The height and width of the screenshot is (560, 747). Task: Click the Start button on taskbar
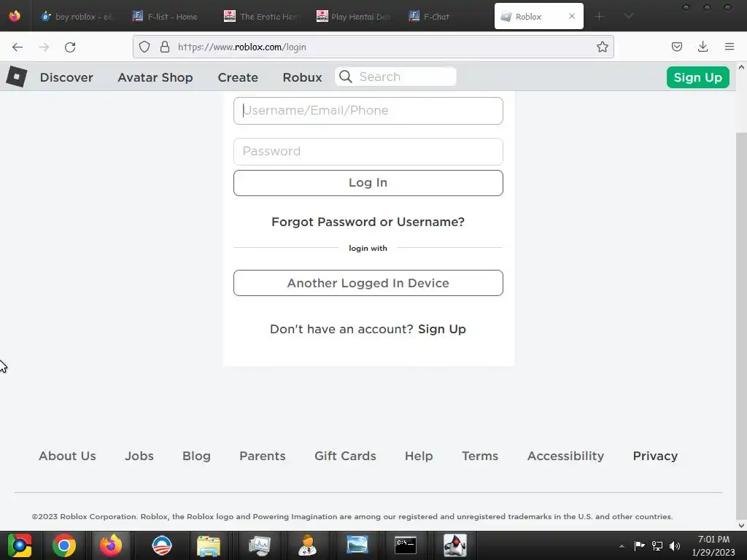click(20, 545)
